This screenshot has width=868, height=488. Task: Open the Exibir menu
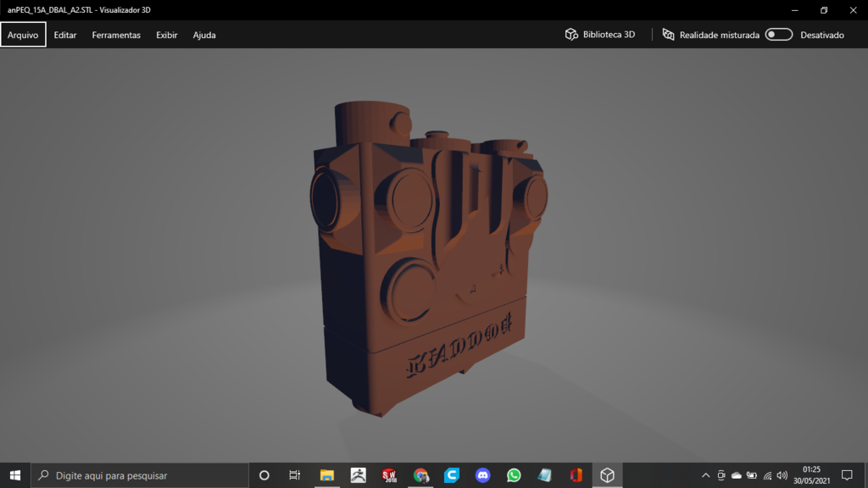click(x=167, y=35)
